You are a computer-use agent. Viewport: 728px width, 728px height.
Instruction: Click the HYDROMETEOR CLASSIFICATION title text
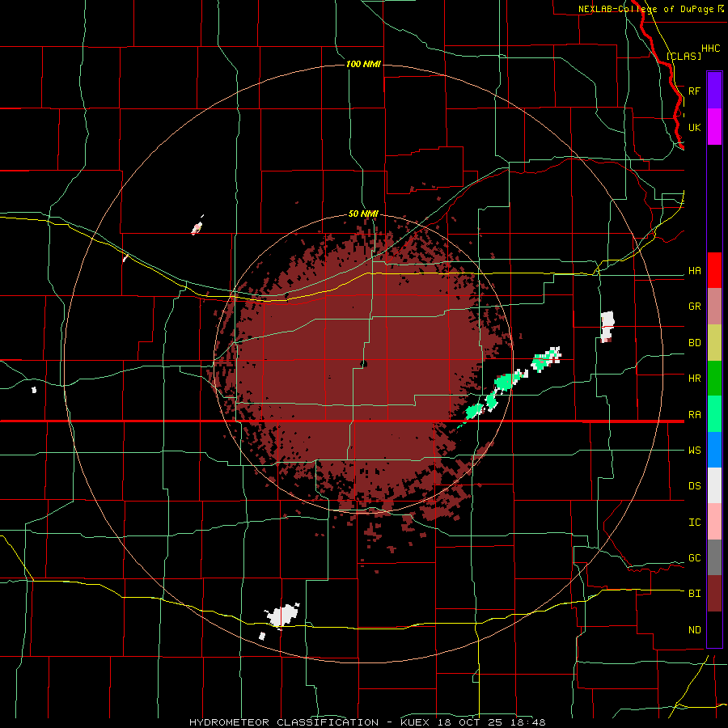coord(284,722)
